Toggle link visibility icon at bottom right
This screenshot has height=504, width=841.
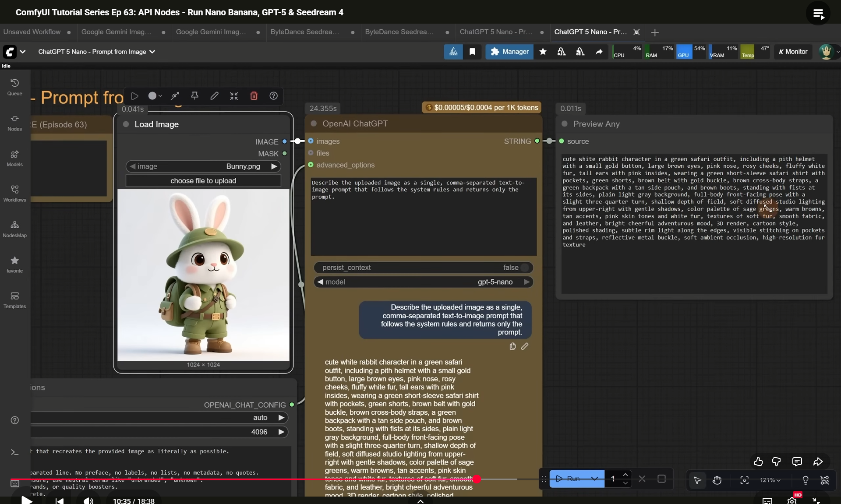(824, 480)
